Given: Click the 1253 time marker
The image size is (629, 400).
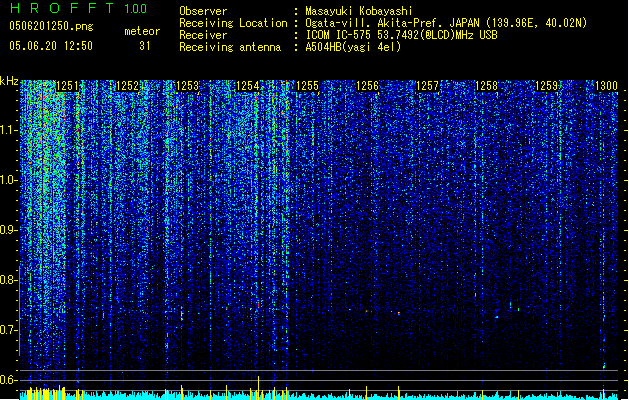Looking at the screenshot, I should point(187,86).
